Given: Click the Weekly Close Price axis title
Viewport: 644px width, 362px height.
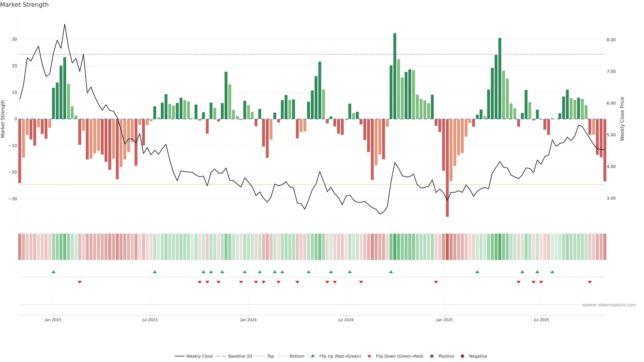Looking at the screenshot, I should tap(622, 119).
